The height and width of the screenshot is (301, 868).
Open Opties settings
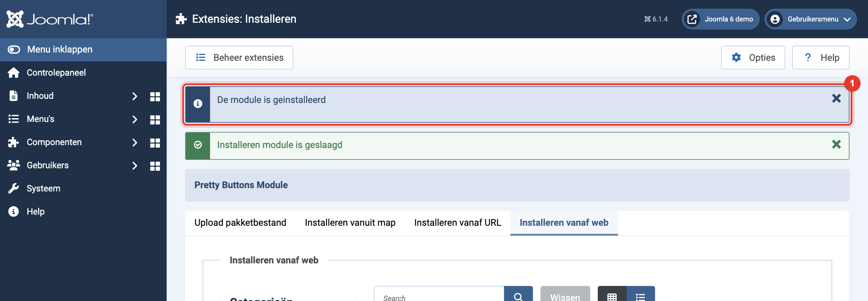point(753,57)
